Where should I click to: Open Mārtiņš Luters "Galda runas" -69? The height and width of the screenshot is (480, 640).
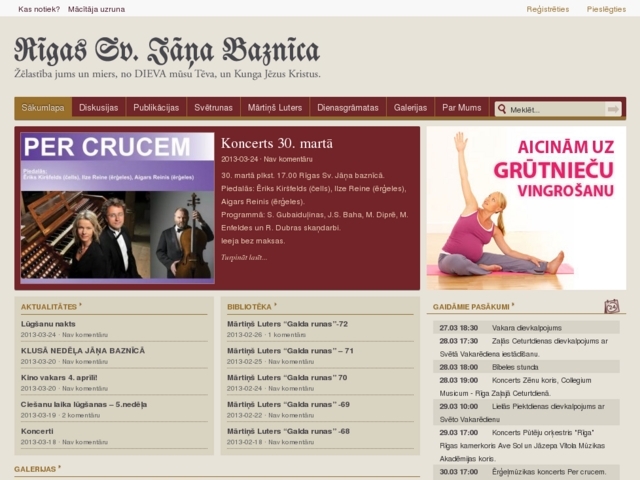pos(289,404)
